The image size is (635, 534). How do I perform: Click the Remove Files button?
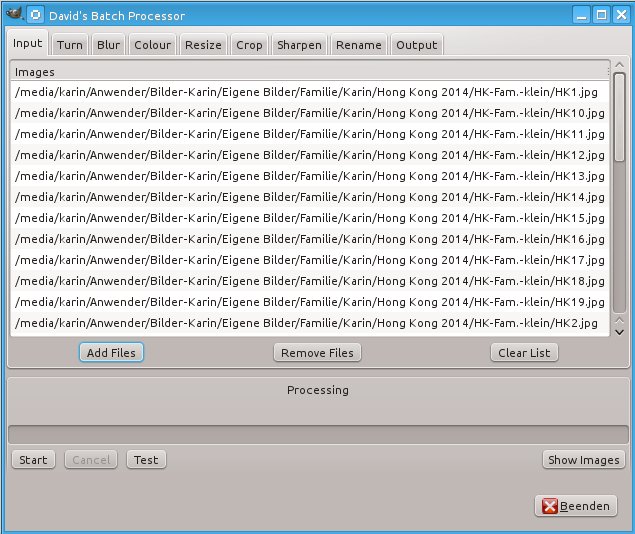pyautogui.click(x=318, y=353)
